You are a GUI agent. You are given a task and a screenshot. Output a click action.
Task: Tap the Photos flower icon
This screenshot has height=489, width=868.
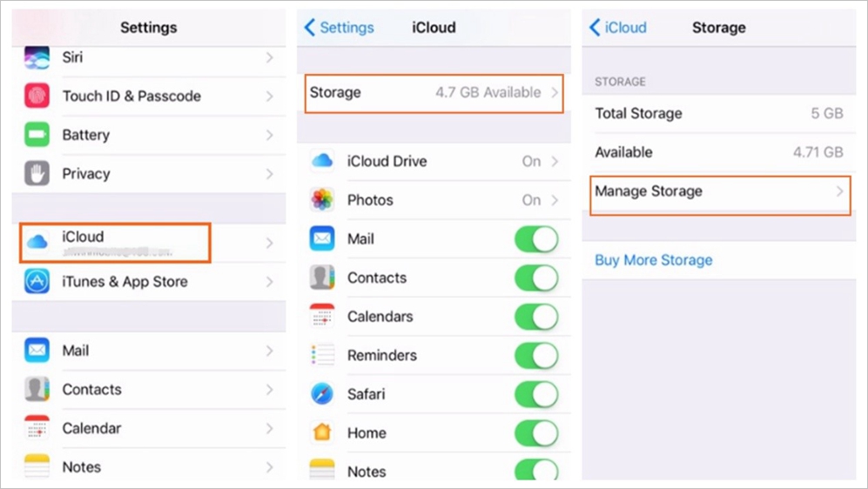(x=322, y=200)
